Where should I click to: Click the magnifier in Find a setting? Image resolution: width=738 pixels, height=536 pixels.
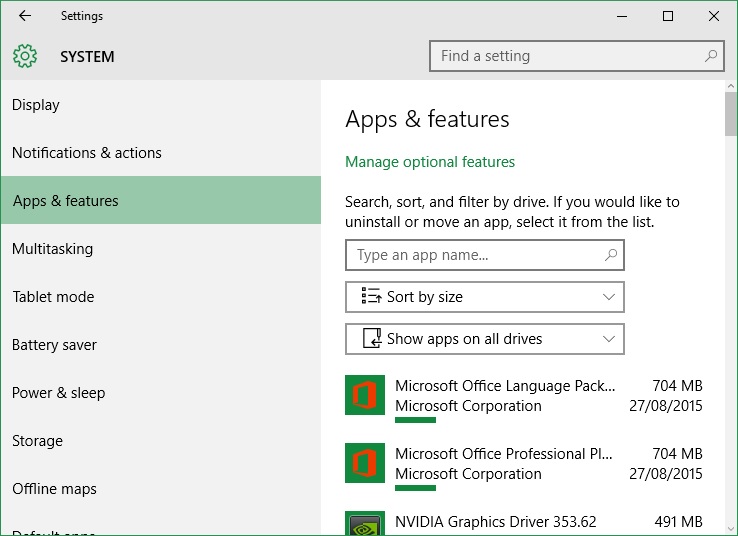pos(711,56)
